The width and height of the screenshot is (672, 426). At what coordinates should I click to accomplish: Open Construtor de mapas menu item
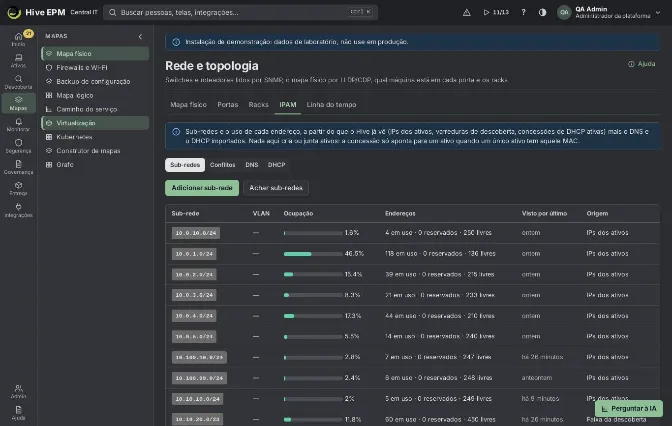(95, 151)
